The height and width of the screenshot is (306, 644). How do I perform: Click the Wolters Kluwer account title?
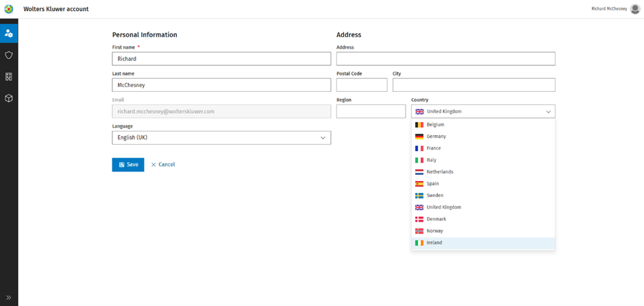56,9
